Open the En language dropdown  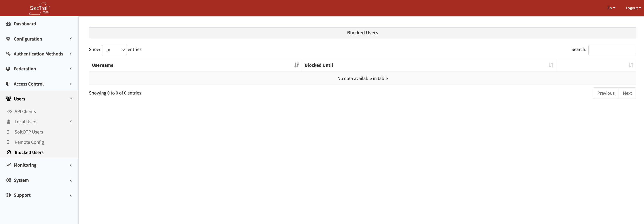611,8
